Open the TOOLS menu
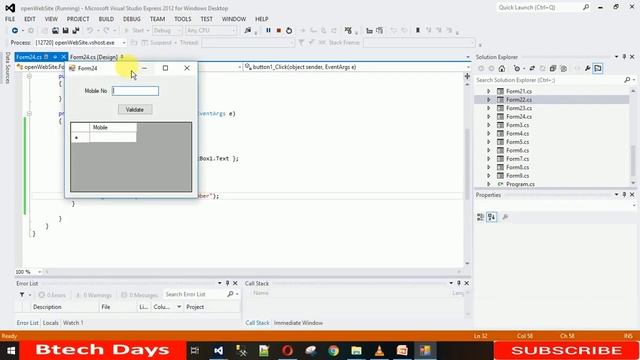This screenshot has width=640, height=360. click(182, 19)
